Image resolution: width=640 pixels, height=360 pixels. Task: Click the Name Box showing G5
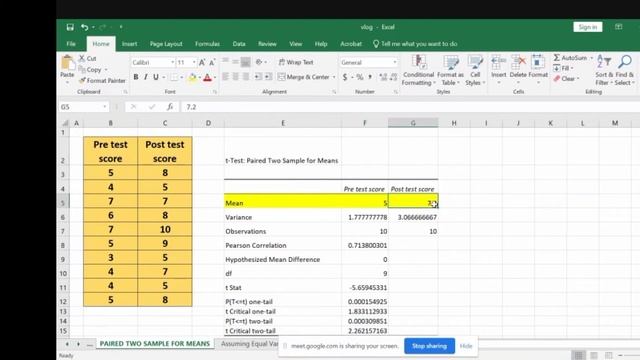pos(84,107)
